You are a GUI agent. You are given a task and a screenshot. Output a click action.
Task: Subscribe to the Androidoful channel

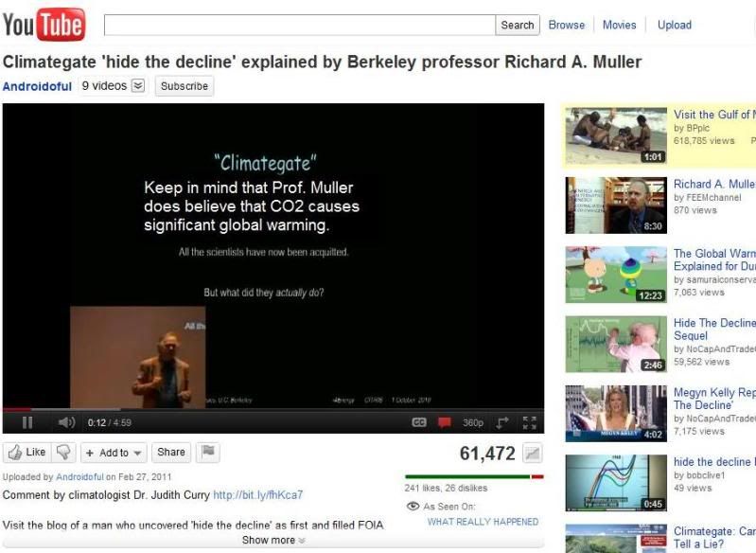(185, 86)
